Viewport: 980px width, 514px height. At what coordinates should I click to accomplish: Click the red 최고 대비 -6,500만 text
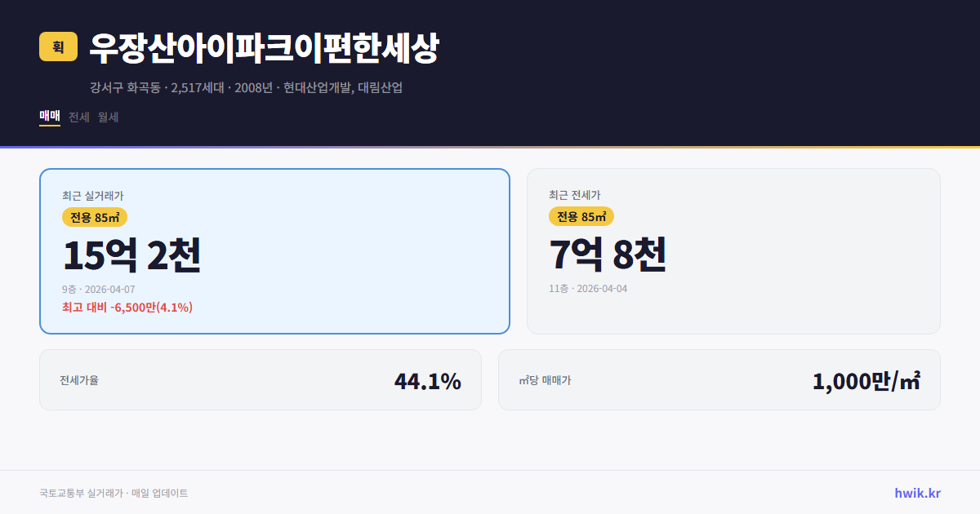click(x=127, y=308)
